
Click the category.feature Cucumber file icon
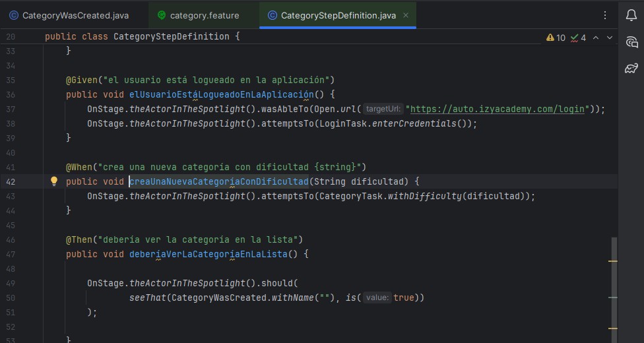(162, 15)
